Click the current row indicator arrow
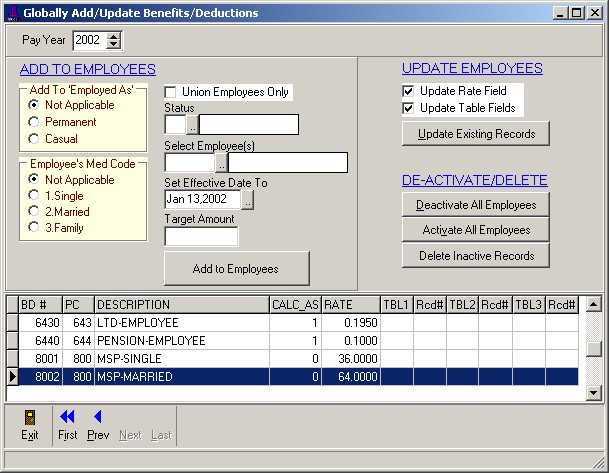The height and width of the screenshot is (473, 609). [13, 377]
